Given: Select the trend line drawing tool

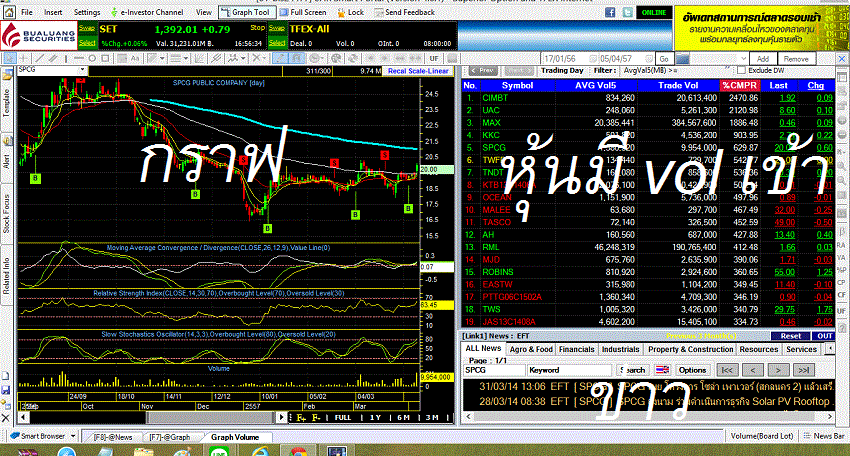Looking at the screenshot, I should [x=38, y=58].
